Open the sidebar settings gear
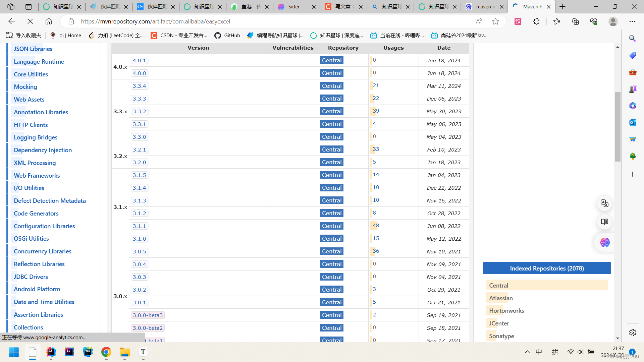 click(632, 333)
